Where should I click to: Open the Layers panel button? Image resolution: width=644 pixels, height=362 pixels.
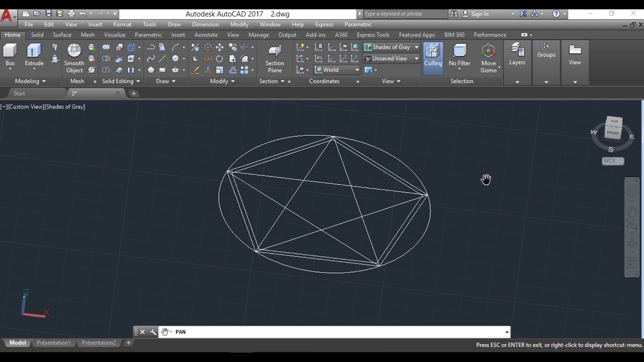click(517, 54)
